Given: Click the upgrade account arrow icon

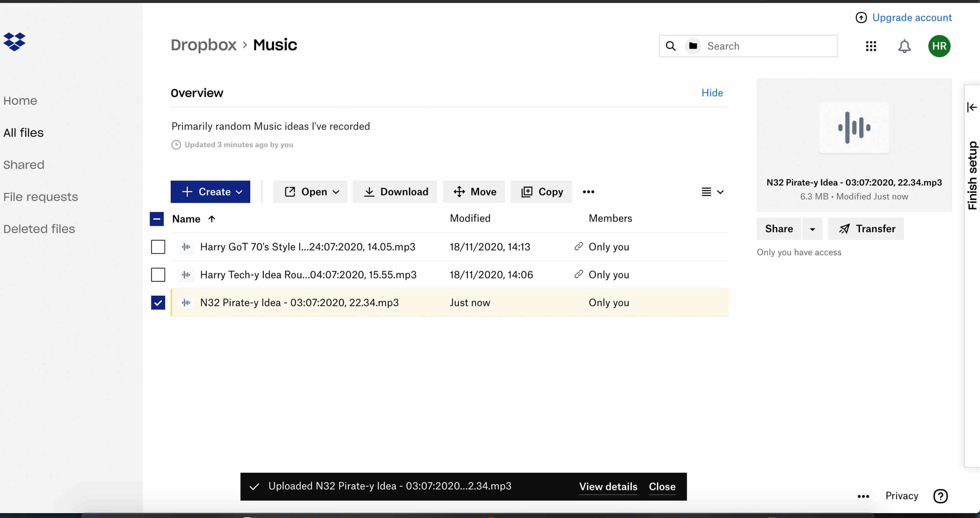Looking at the screenshot, I should pyautogui.click(x=861, y=18).
